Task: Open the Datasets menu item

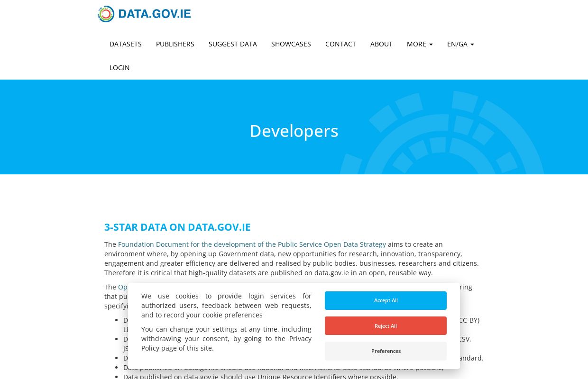Action: 126,44
